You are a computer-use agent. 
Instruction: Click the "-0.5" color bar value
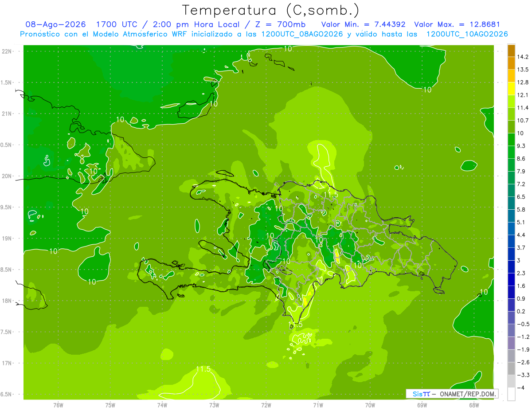click(523, 324)
